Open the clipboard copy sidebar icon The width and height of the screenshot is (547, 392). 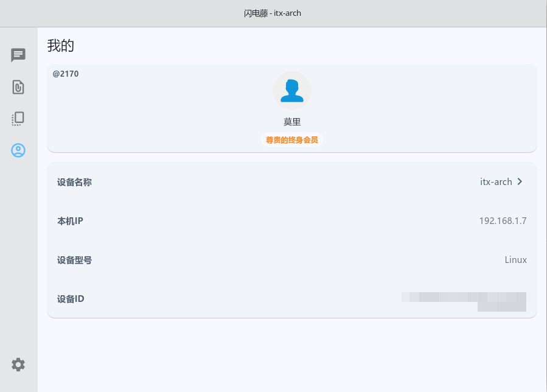click(18, 119)
